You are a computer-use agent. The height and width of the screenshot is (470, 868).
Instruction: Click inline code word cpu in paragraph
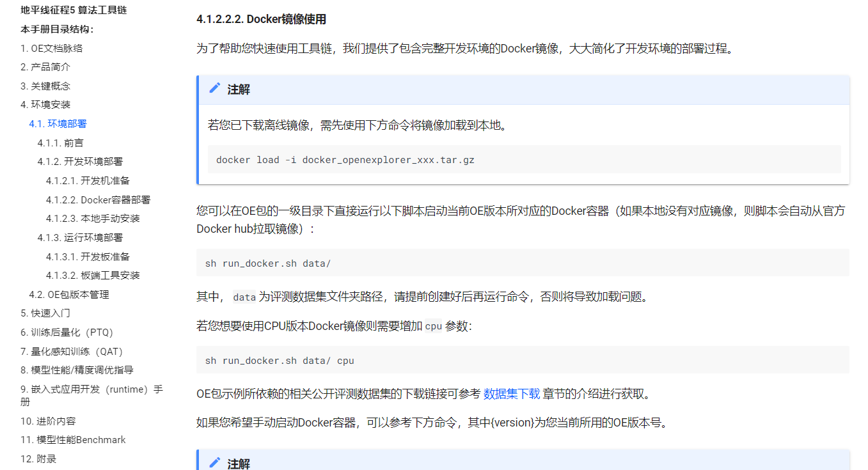[433, 326]
